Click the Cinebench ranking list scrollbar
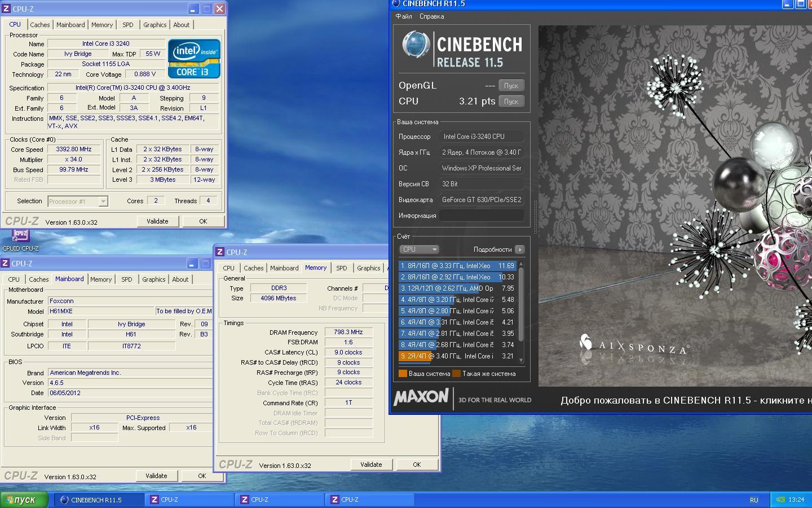Viewport: 812px width, 508px height. click(521, 305)
